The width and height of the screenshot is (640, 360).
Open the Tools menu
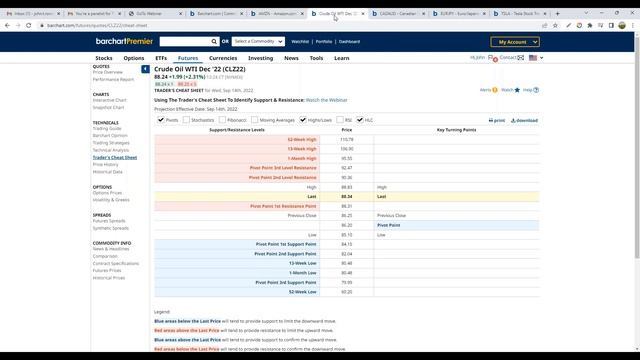point(316,58)
